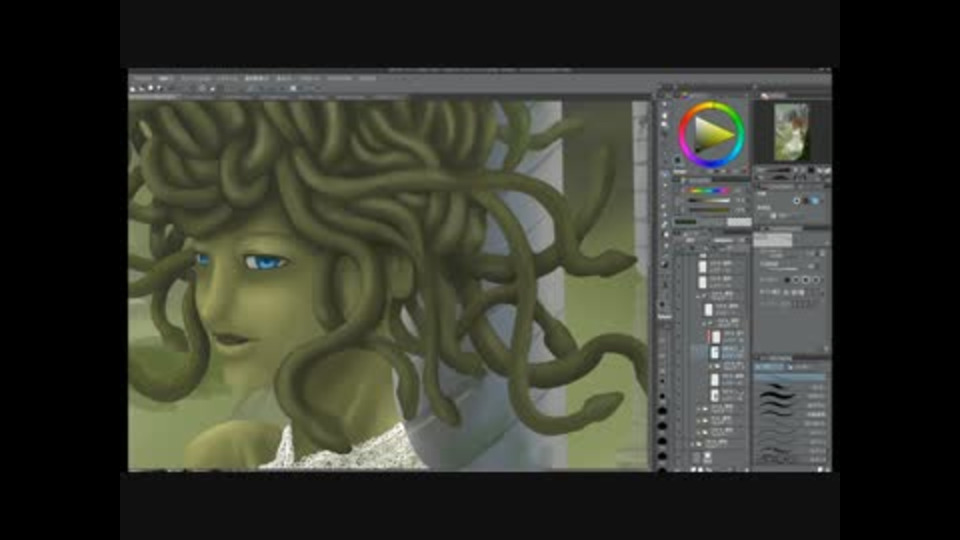The height and width of the screenshot is (540, 960).
Task: Open the File menu at the menu bar start
Action: tap(143, 78)
